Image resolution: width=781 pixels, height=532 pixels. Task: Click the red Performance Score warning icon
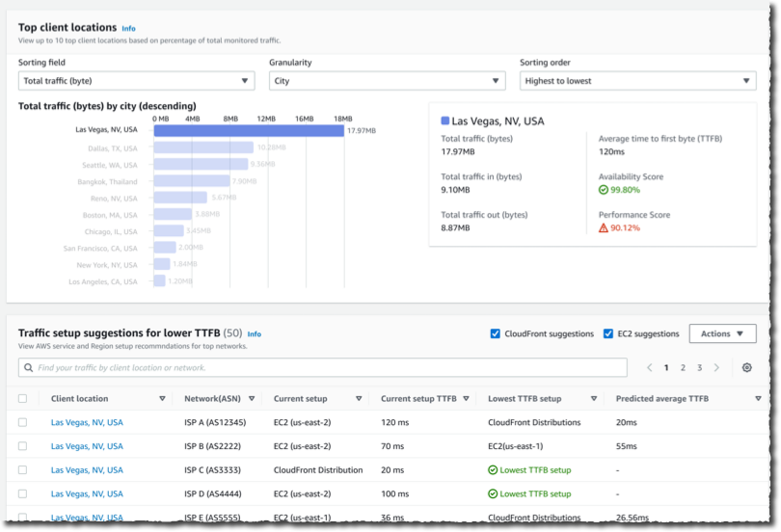click(x=604, y=227)
